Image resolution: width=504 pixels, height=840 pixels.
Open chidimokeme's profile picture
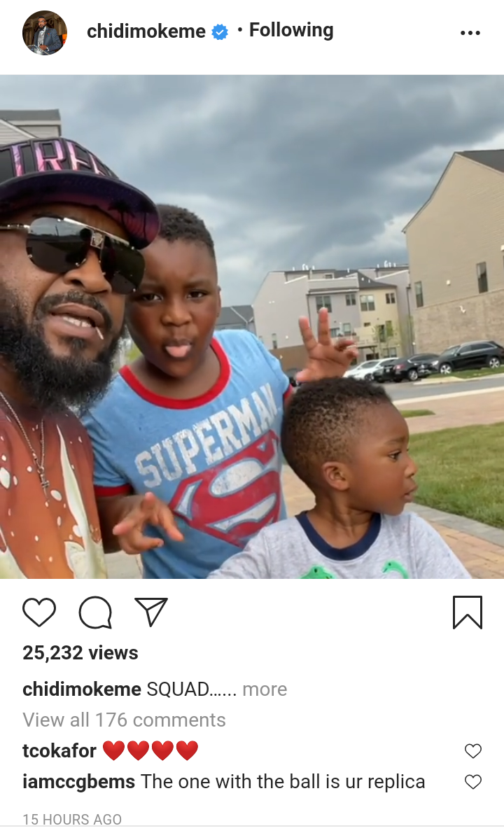pyautogui.click(x=45, y=33)
